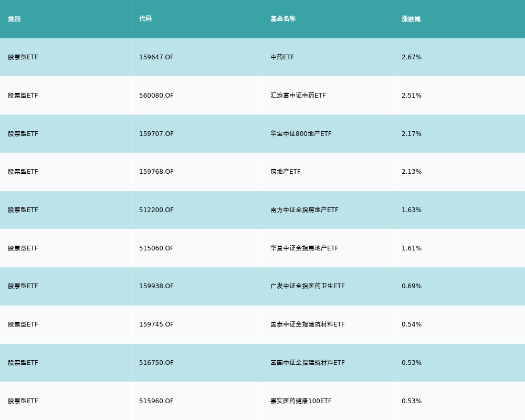Image resolution: width=525 pixels, height=420 pixels.
Task: Click the 0.54% change value
Action: [x=412, y=324]
